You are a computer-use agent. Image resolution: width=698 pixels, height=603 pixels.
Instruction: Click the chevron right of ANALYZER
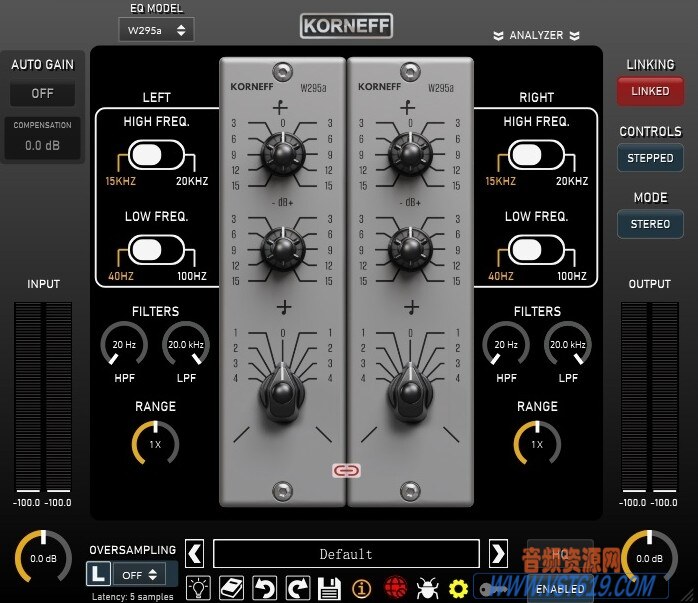(x=574, y=36)
